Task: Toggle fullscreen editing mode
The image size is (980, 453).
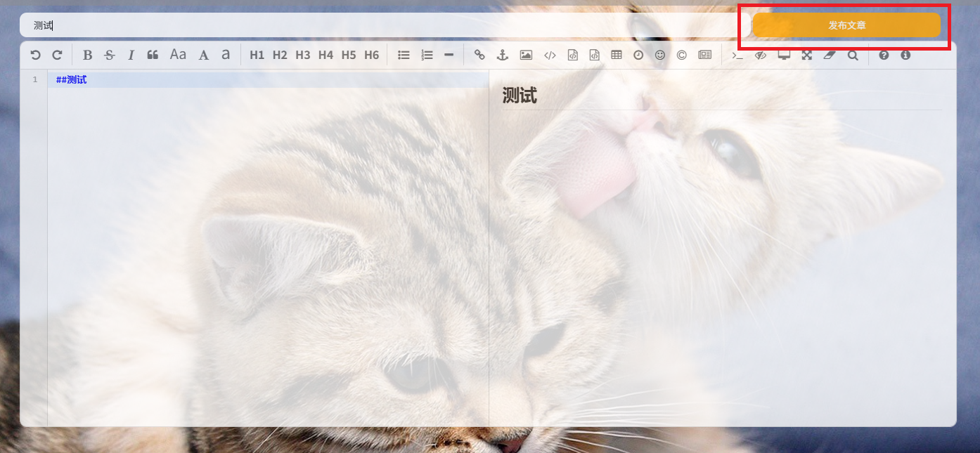Action: pos(807,55)
